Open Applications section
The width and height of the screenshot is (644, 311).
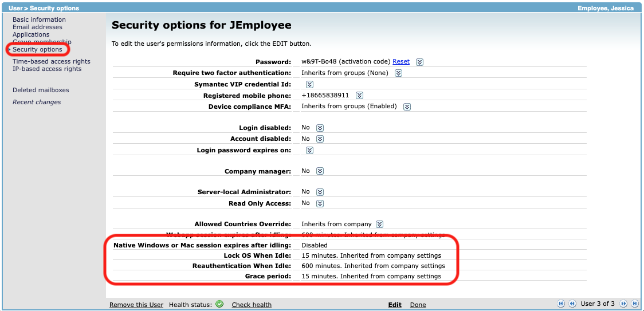pyautogui.click(x=31, y=34)
